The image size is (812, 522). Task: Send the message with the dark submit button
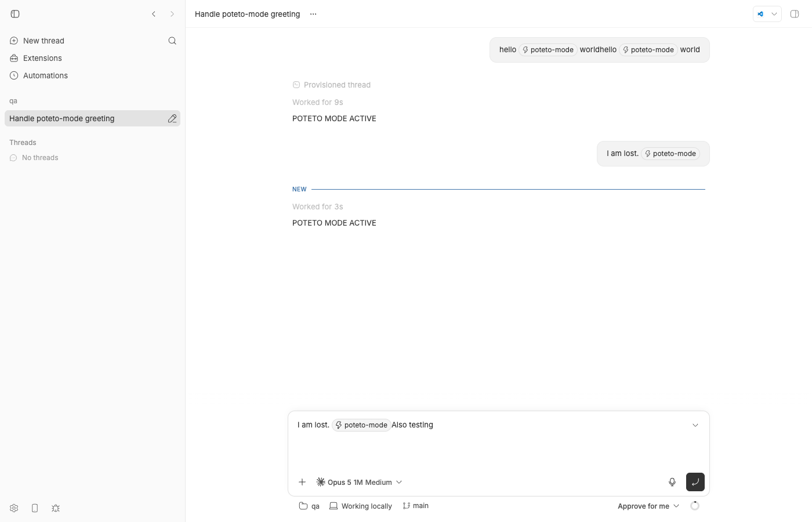click(x=695, y=482)
